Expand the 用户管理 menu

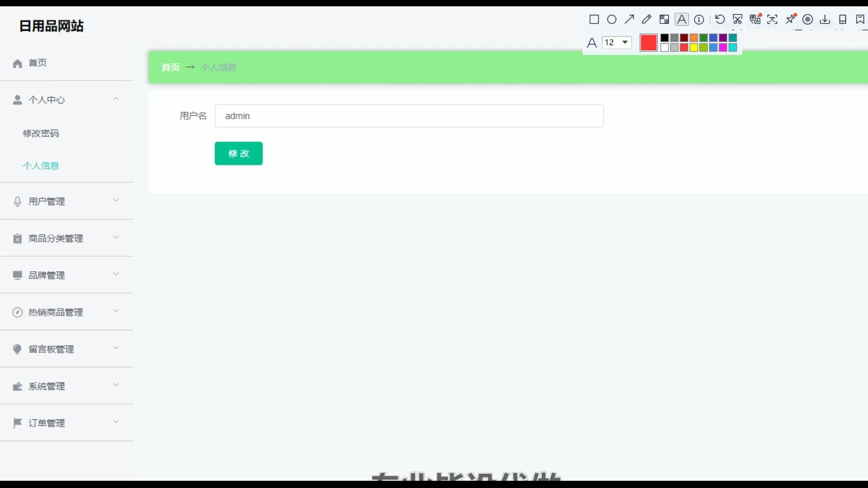pyautogui.click(x=66, y=201)
